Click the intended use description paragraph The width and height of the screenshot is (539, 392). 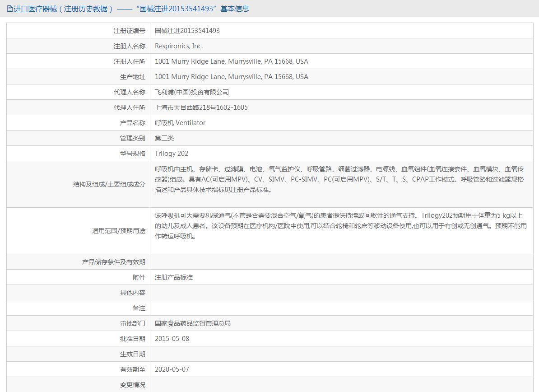click(339, 225)
